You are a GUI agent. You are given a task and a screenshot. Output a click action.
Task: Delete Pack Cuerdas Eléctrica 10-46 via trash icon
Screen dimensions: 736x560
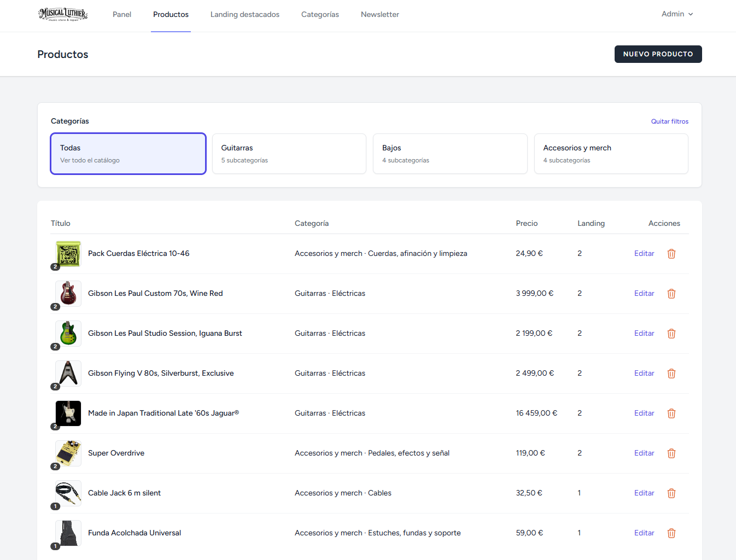(671, 254)
